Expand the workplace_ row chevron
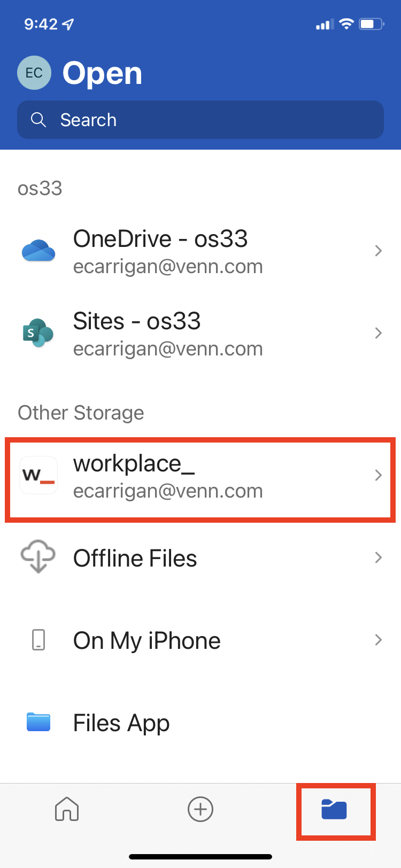 click(x=379, y=475)
